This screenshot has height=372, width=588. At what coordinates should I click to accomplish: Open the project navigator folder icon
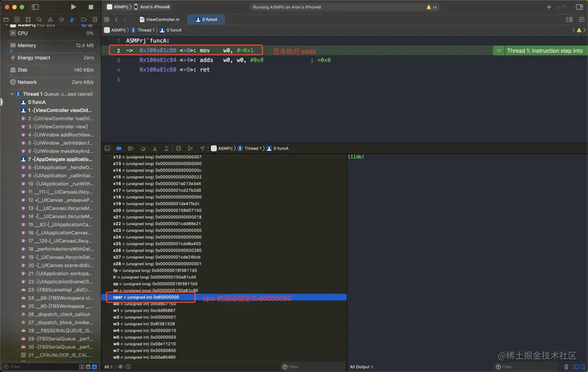[x=6, y=20]
